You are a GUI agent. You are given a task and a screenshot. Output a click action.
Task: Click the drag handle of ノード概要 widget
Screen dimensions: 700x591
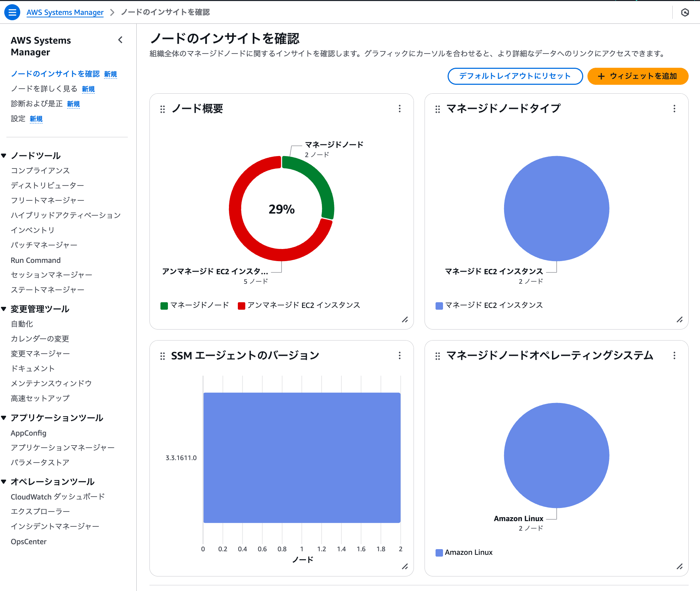point(163,109)
